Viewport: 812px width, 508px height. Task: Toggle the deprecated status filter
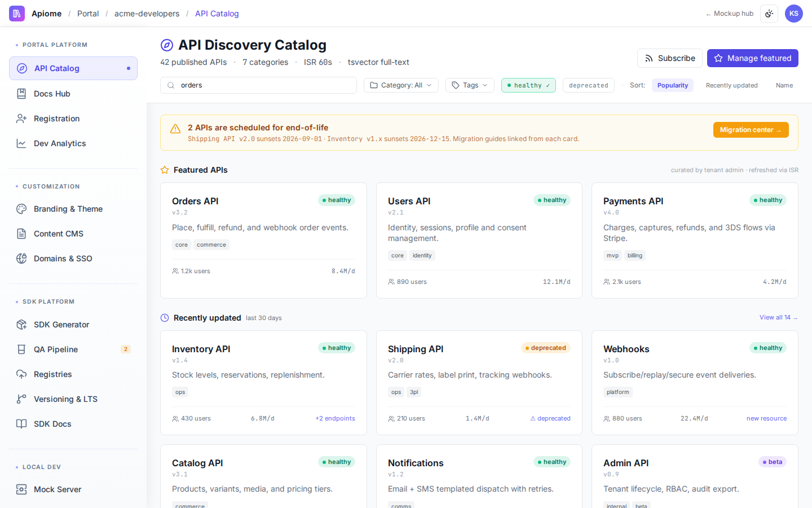pyautogui.click(x=588, y=85)
